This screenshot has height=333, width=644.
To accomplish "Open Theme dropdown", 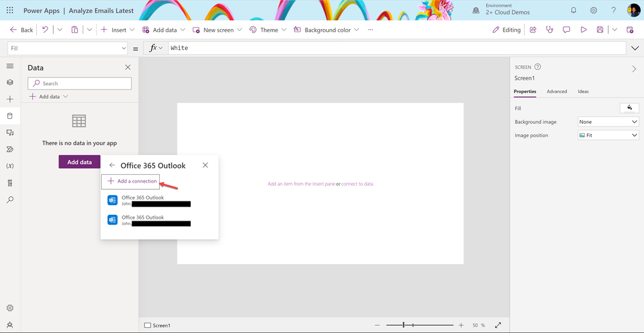I will click(268, 30).
